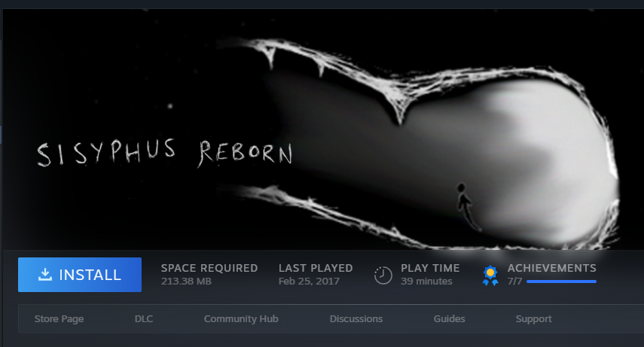The width and height of the screenshot is (644, 347).
Task: Open the Guides tab
Action: coord(450,318)
